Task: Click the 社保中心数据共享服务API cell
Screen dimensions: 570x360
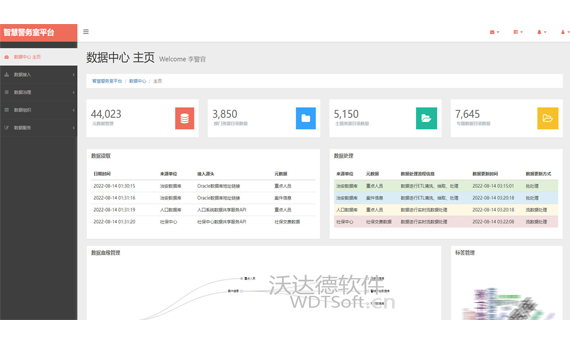Action: pos(222,222)
